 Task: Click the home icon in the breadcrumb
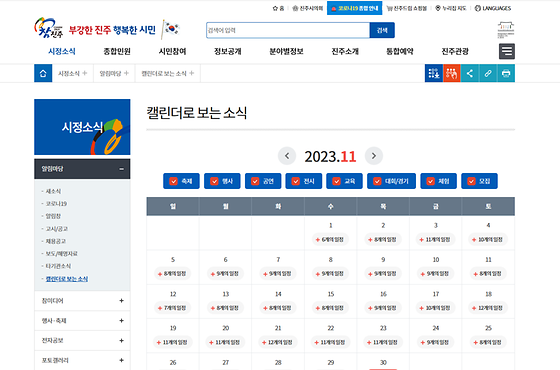click(43, 73)
